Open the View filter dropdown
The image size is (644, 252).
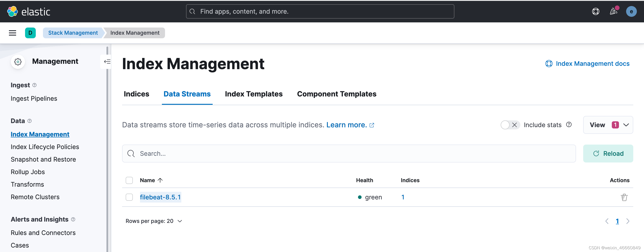coord(608,125)
